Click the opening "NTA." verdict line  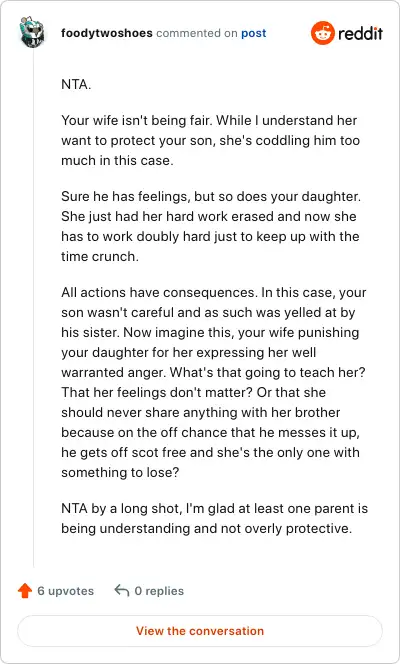[x=76, y=84]
